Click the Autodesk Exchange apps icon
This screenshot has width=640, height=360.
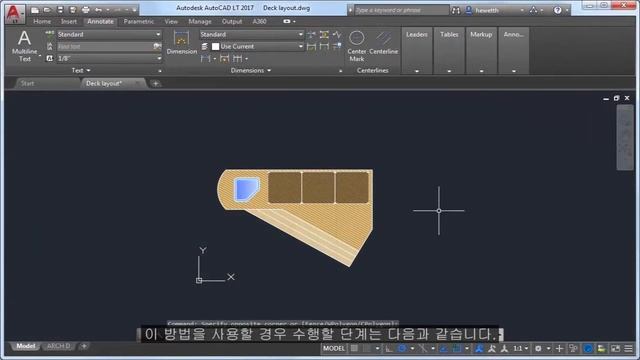pos(533,10)
